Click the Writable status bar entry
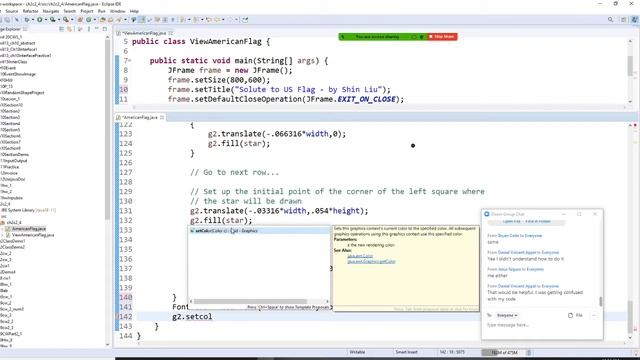The height and width of the screenshot is (360, 640). 357,352
